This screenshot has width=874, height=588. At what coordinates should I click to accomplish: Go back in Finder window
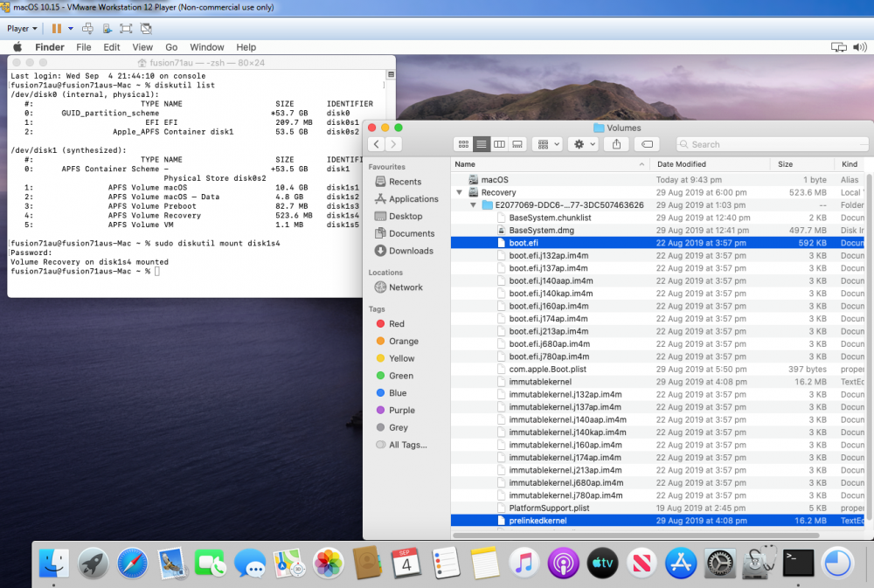(376, 144)
